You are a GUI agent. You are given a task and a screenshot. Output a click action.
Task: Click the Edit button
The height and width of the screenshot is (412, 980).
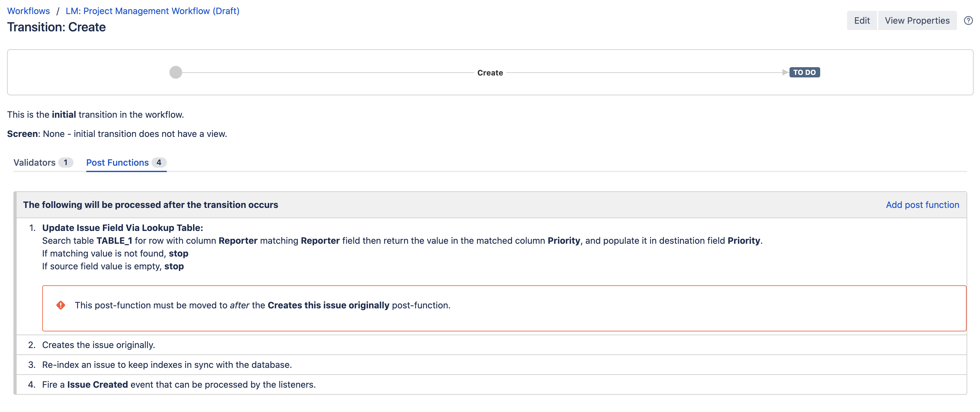[x=861, y=20]
